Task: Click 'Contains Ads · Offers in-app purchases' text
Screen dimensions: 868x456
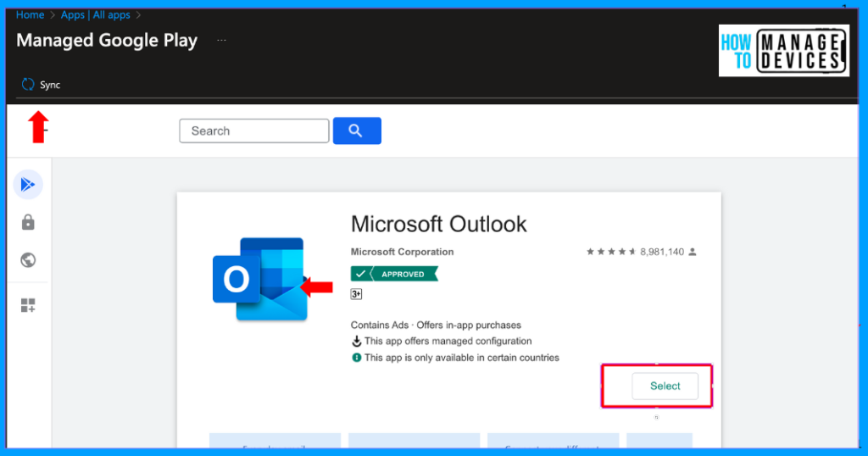Action: (x=436, y=325)
